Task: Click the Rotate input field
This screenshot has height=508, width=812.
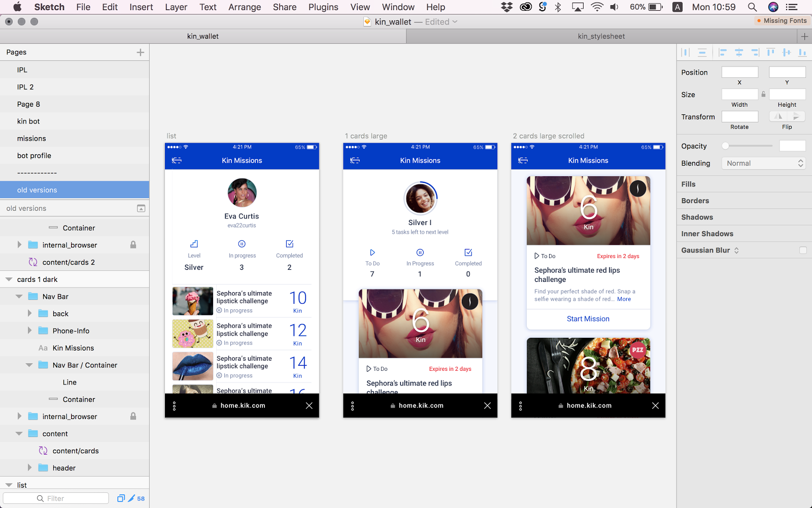Action: [740, 116]
